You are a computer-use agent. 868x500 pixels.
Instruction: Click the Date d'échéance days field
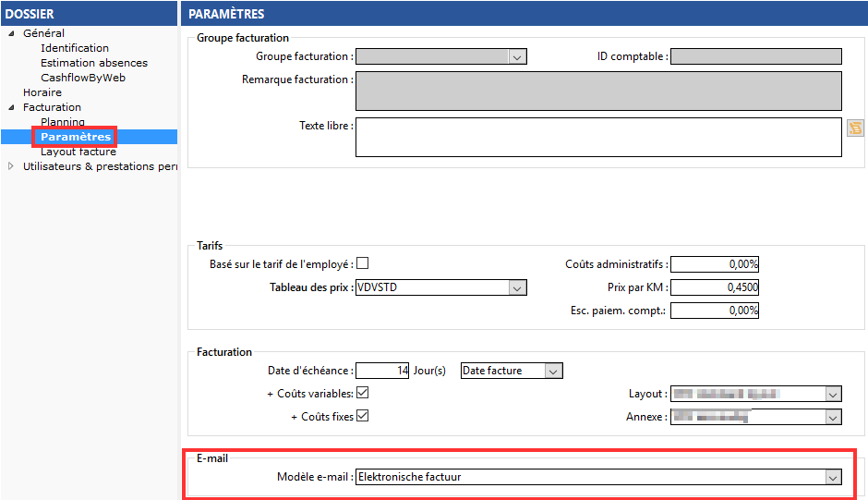tap(382, 371)
